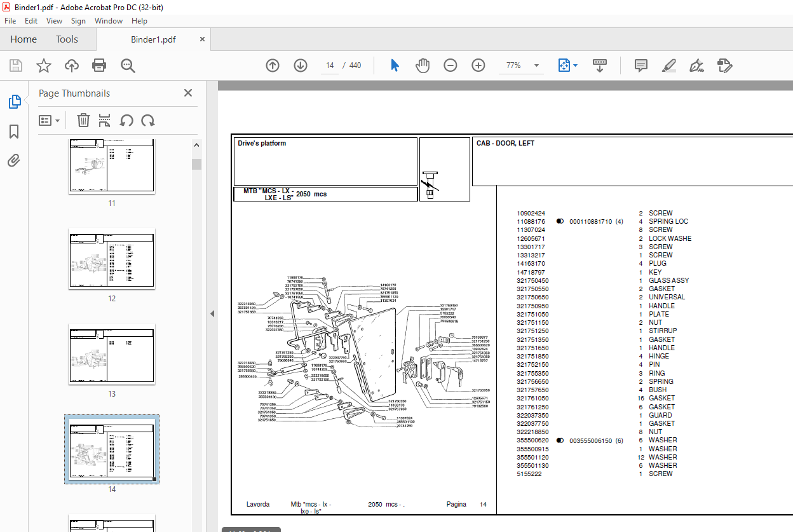Select the Binder1.pdf document tab

click(x=153, y=39)
